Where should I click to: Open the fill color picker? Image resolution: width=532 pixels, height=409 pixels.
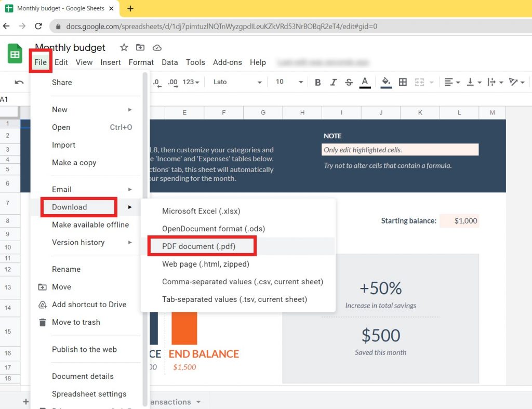[x=386, y=83]
